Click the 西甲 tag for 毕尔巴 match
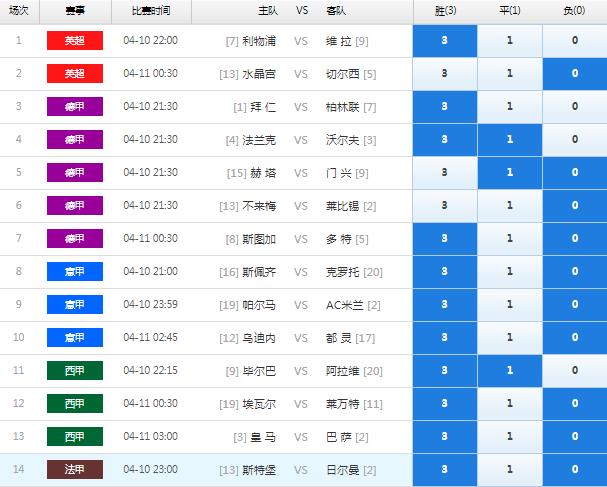 (75, 370)
